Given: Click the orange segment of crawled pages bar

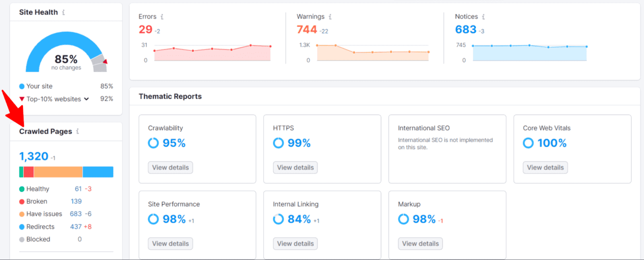Looking at the screenshot, I should pyautogui.click(x=58, y=172).
